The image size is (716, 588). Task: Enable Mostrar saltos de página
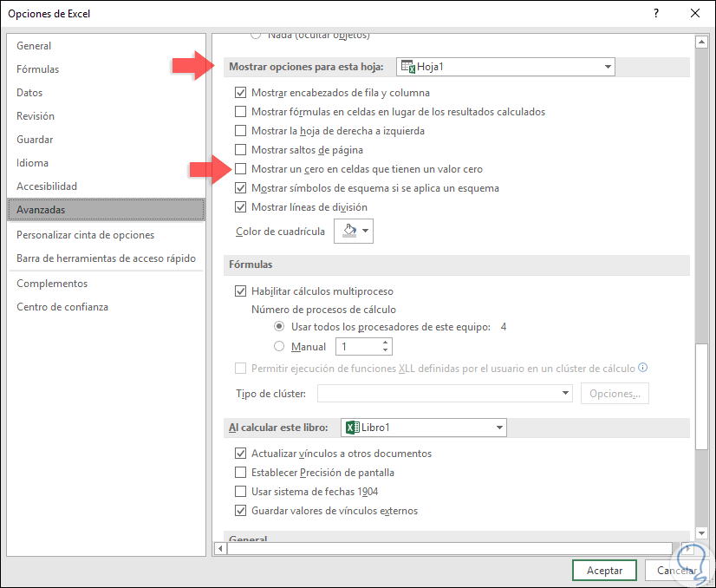[241, 150]
